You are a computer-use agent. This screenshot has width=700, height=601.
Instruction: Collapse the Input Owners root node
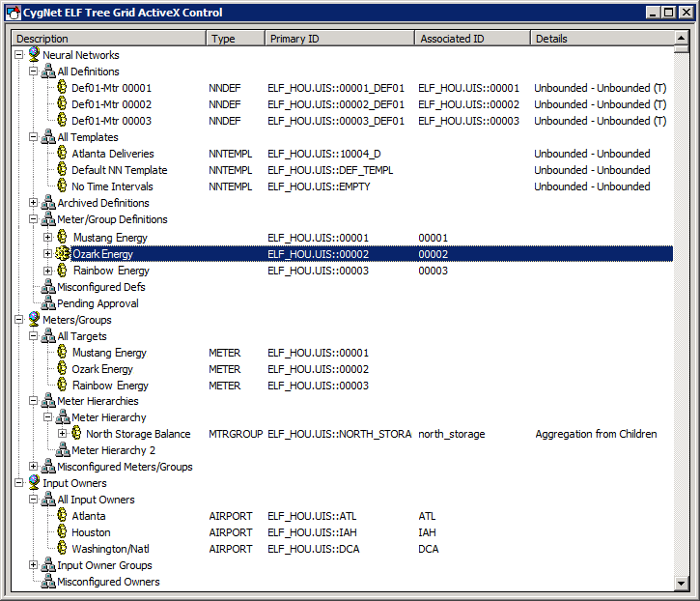coord(18,483)
